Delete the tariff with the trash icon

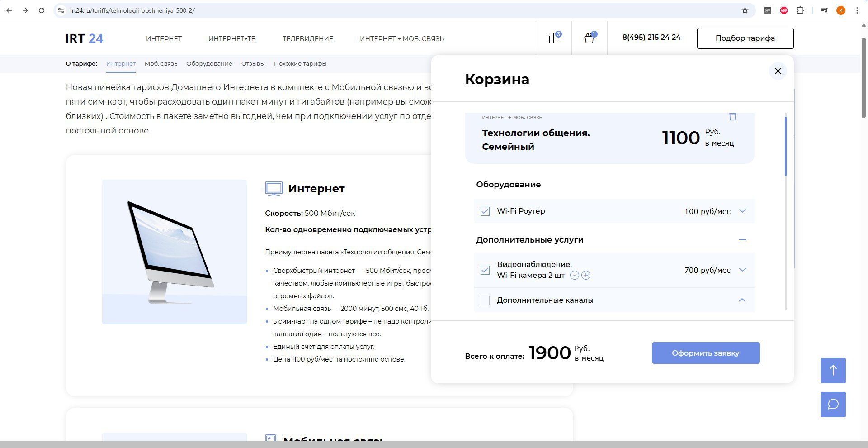tap(733, 117)
